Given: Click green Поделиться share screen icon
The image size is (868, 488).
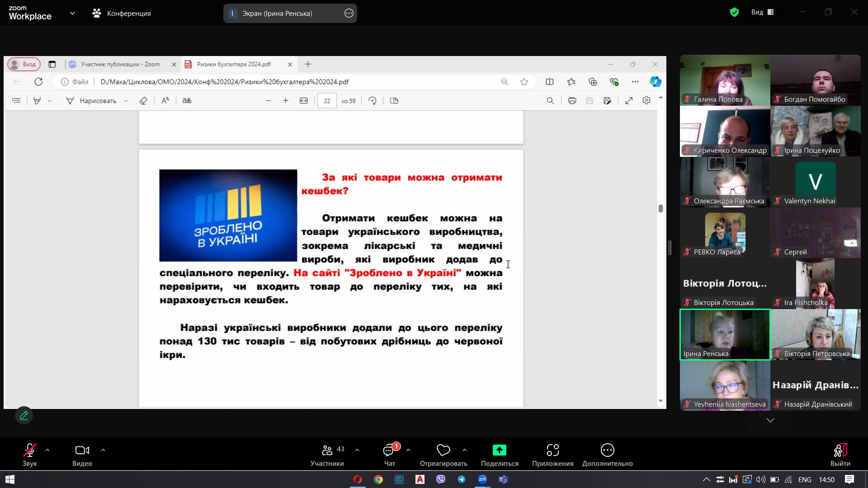Looking at the screenshot, I should (x=499, y=450).
